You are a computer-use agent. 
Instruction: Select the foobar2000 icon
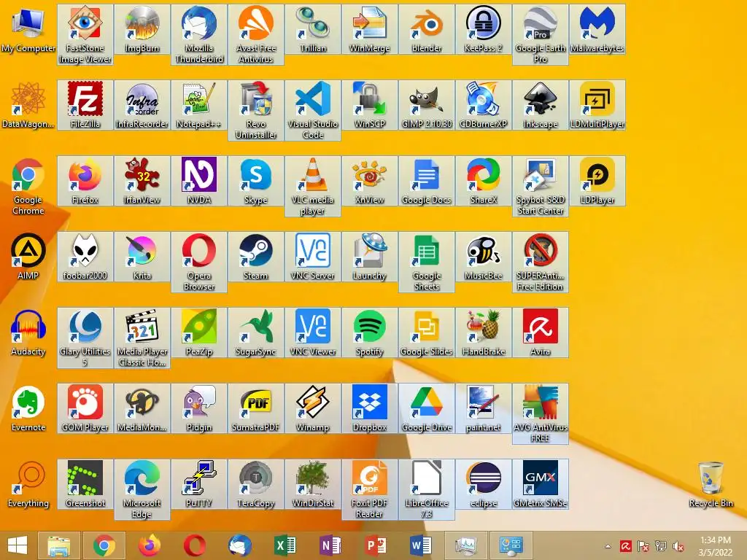point(85,256)
